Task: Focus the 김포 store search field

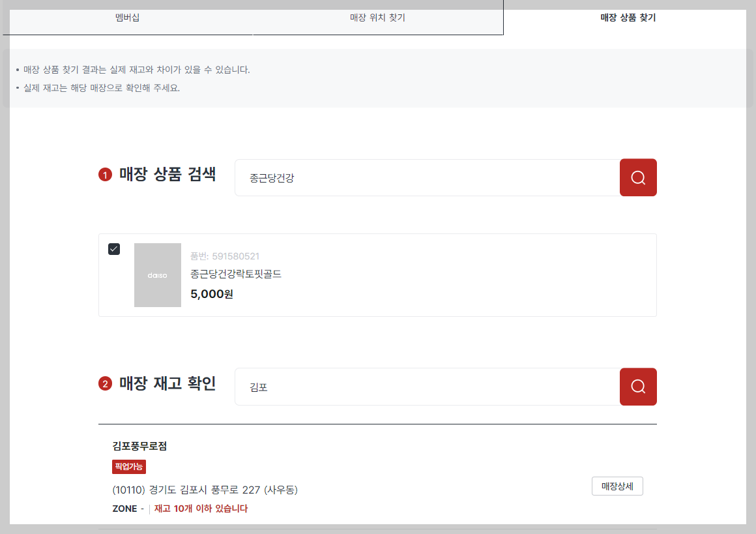Action: pyautogui.click(x=427, y=387)
